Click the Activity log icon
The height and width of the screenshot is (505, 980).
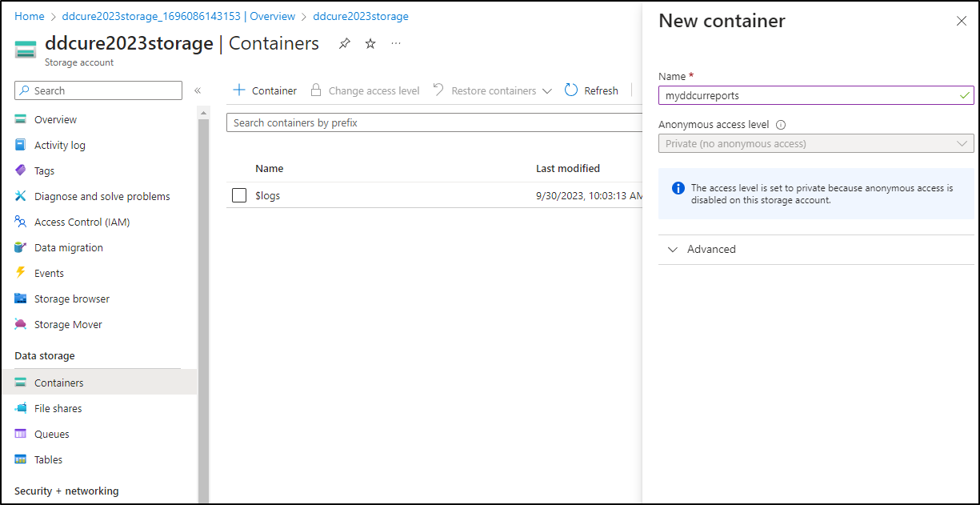coord(21,145)
